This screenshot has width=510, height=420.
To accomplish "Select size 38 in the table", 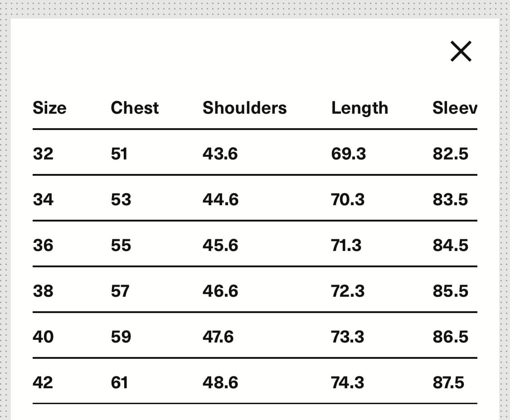I will (x=43, y=291).
